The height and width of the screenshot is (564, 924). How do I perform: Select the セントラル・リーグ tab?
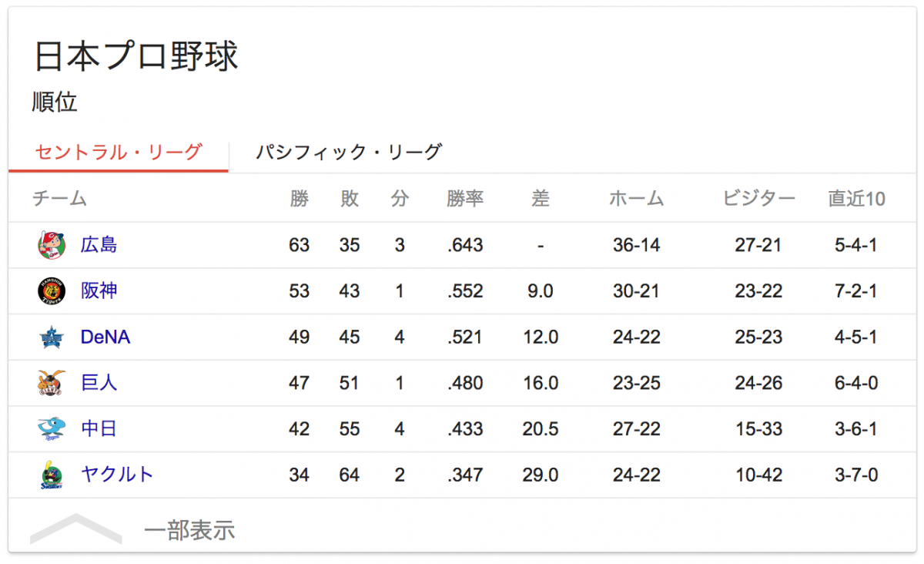[119, 152]
